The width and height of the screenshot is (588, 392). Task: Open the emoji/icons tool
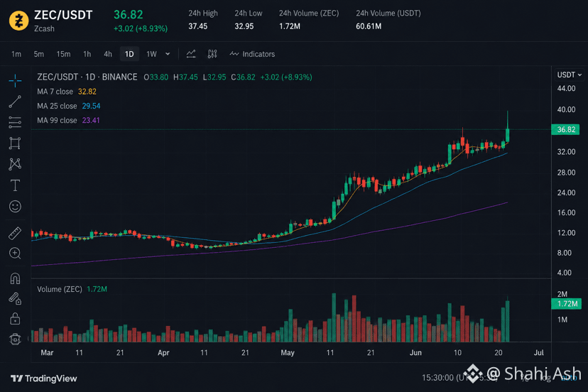point(15,207)
